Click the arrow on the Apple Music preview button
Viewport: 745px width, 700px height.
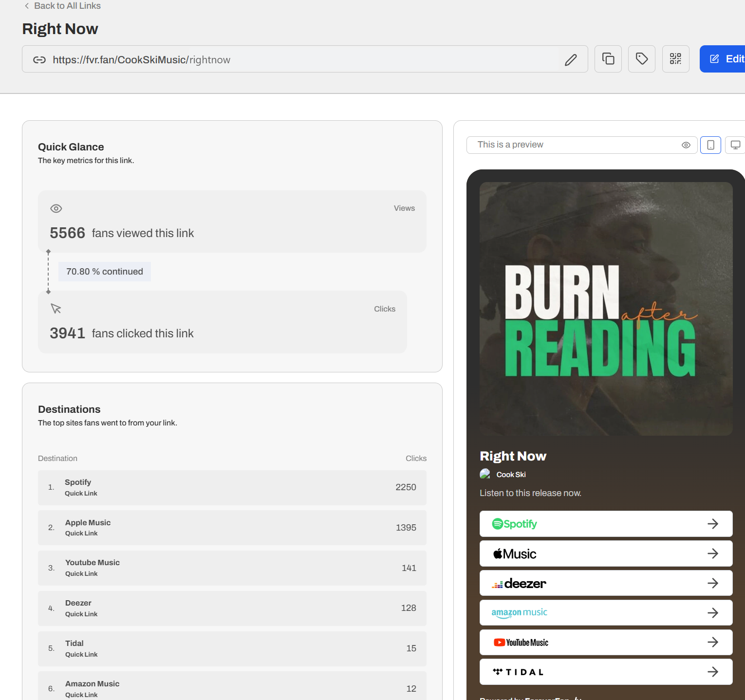[x=713, y=553]
